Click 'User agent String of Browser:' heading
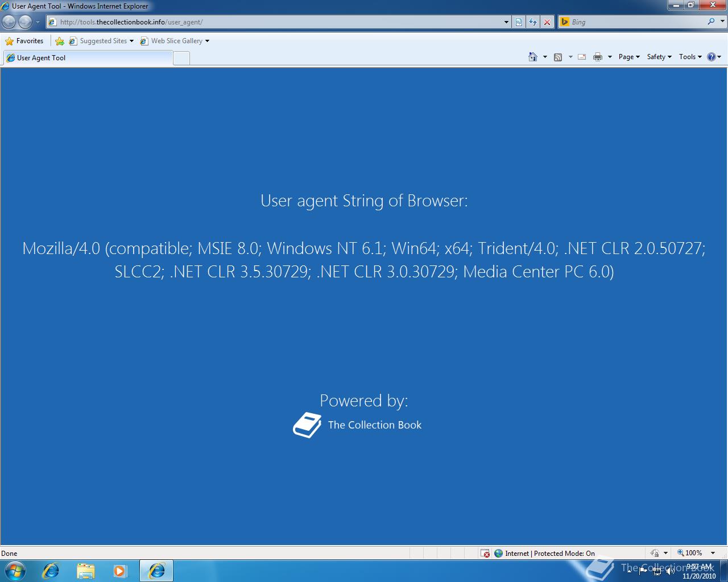728x582 pixels. pyautogui.click(x=364, y=201)
